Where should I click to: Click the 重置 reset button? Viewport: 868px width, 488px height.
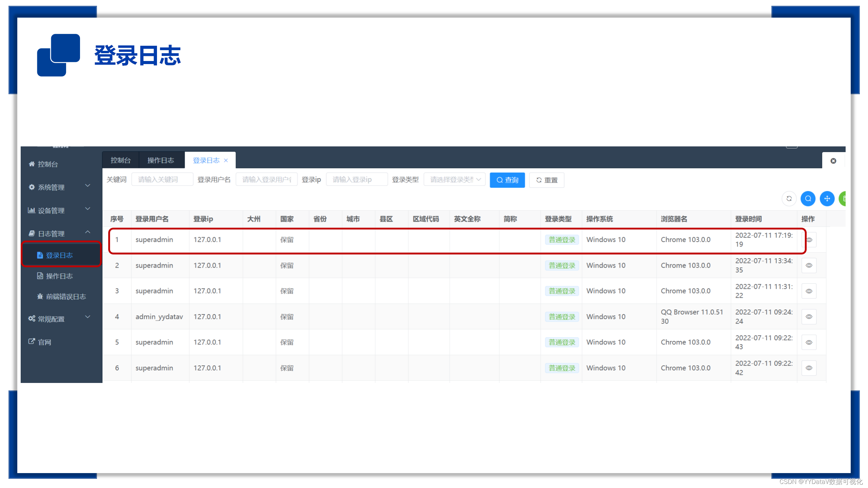[x=547, y=180]
